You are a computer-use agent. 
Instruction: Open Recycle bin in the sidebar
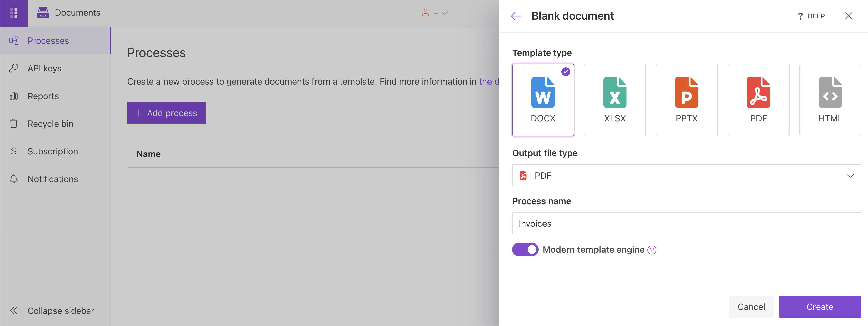(x=55, y=124)
